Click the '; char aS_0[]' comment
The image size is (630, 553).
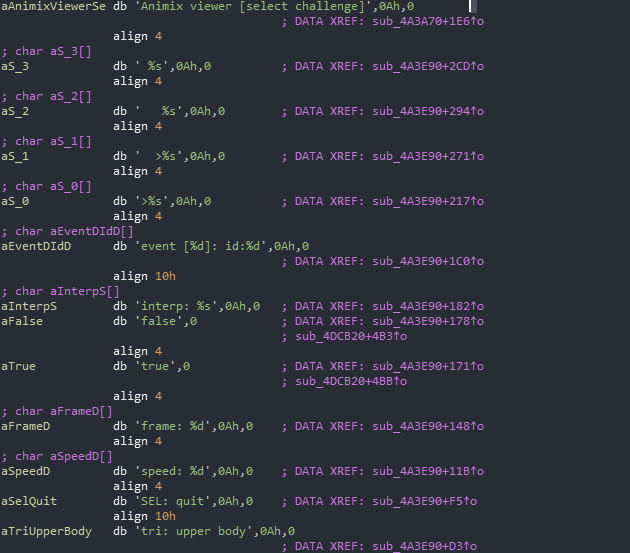click(x=47, y=186)
